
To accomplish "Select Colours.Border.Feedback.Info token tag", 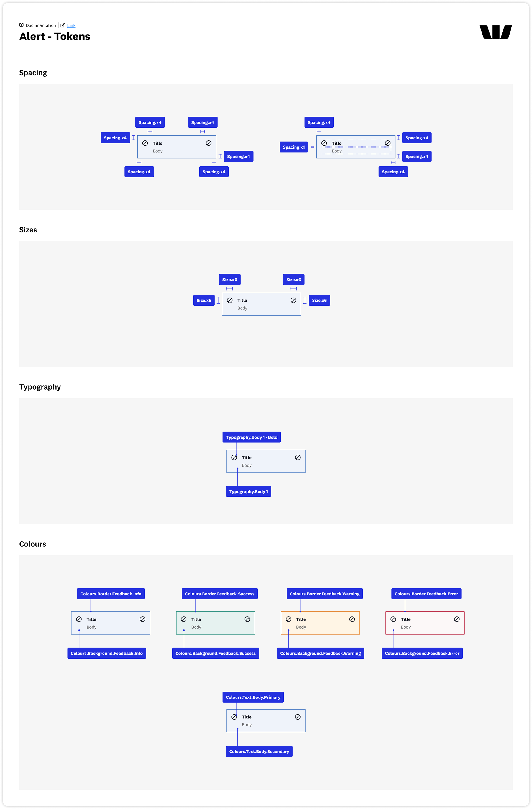I will (111, 594).
